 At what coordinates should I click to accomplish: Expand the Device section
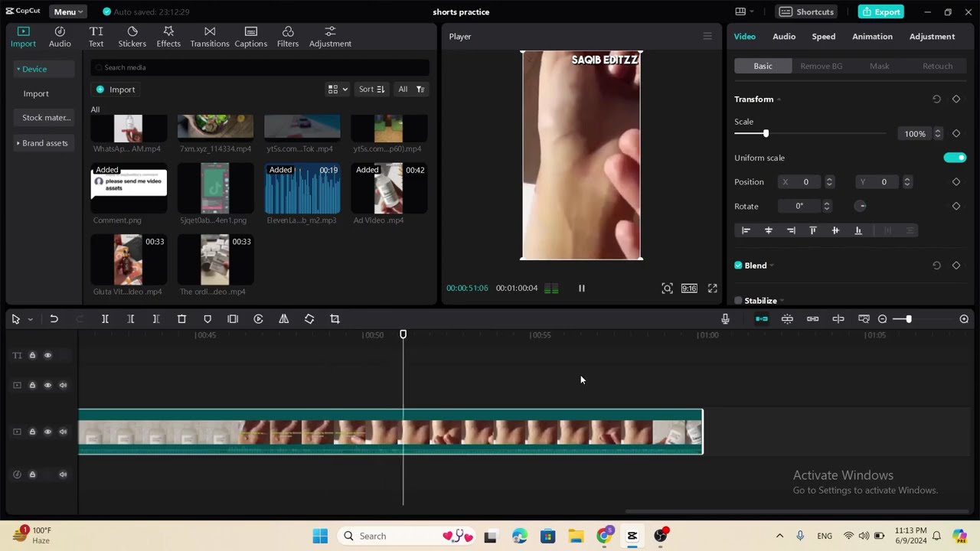tap(44, 69)
